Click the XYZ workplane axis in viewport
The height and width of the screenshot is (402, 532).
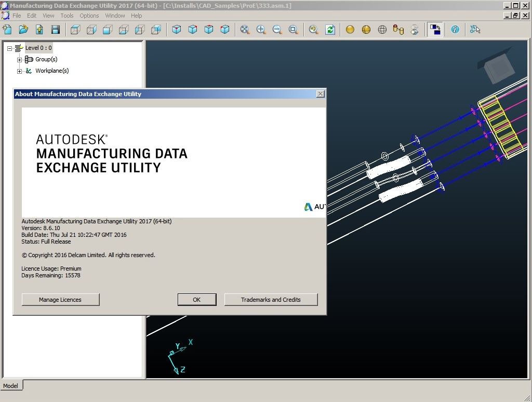point(180,356)
